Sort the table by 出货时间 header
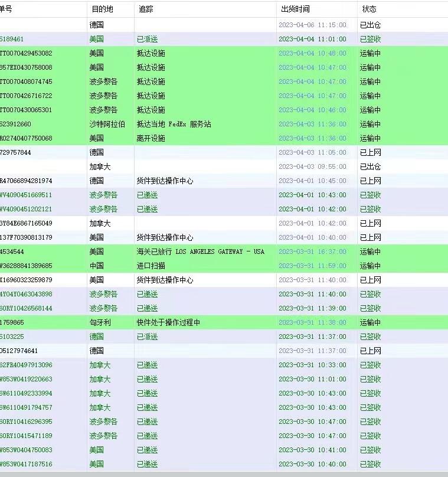448x477 pixels. coord(295,9)
